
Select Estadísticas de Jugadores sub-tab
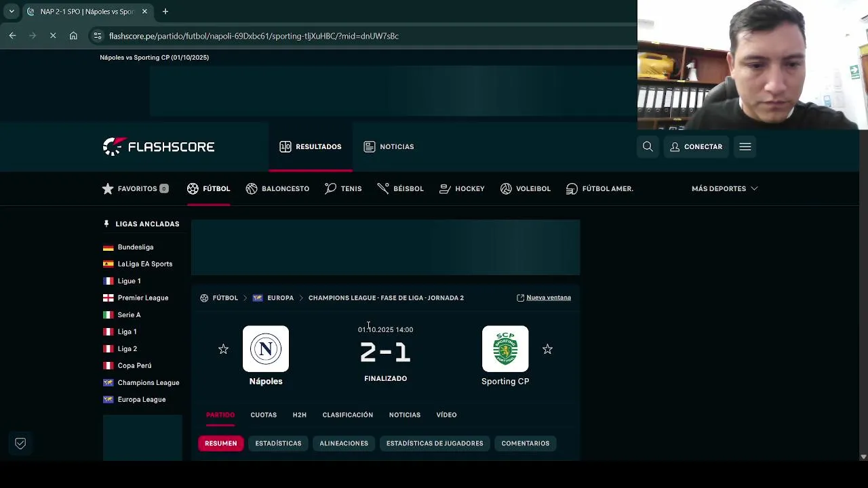click(435, 443)
